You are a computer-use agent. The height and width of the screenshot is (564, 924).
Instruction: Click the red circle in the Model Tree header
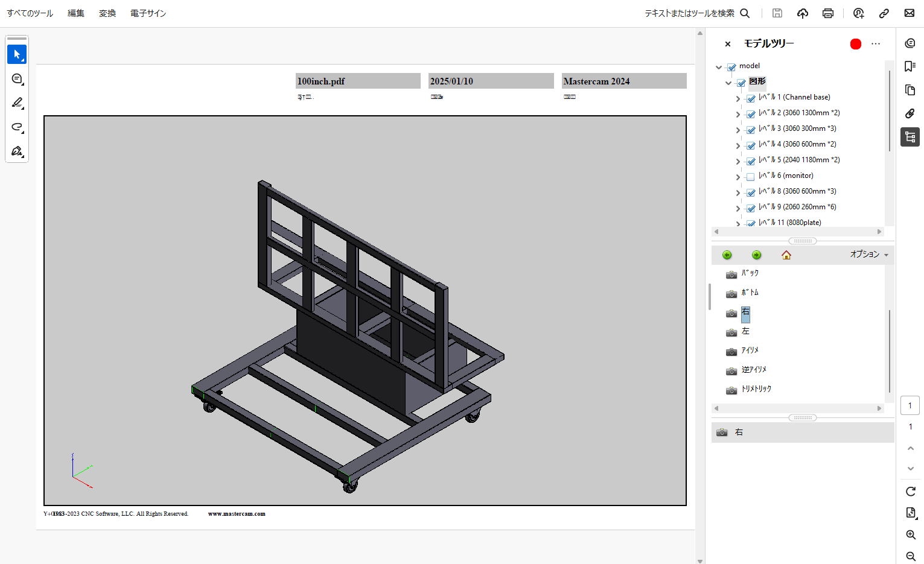pos(855,43)
